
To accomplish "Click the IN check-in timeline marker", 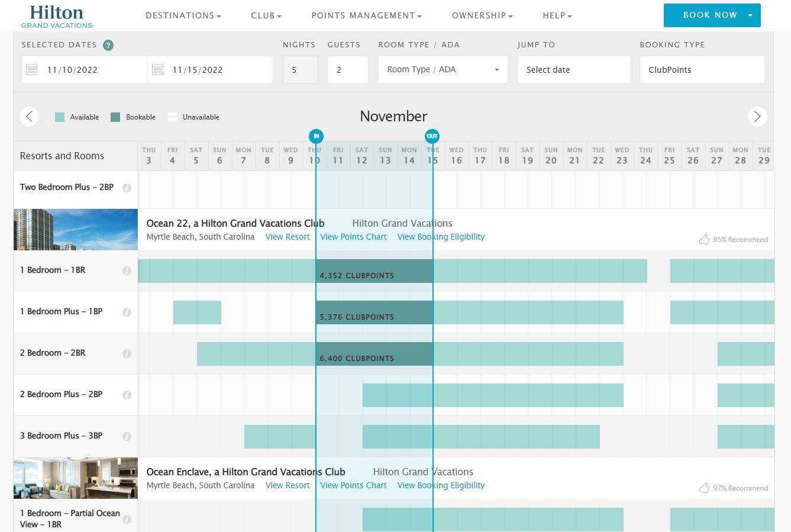I will (x=316, y=136).
